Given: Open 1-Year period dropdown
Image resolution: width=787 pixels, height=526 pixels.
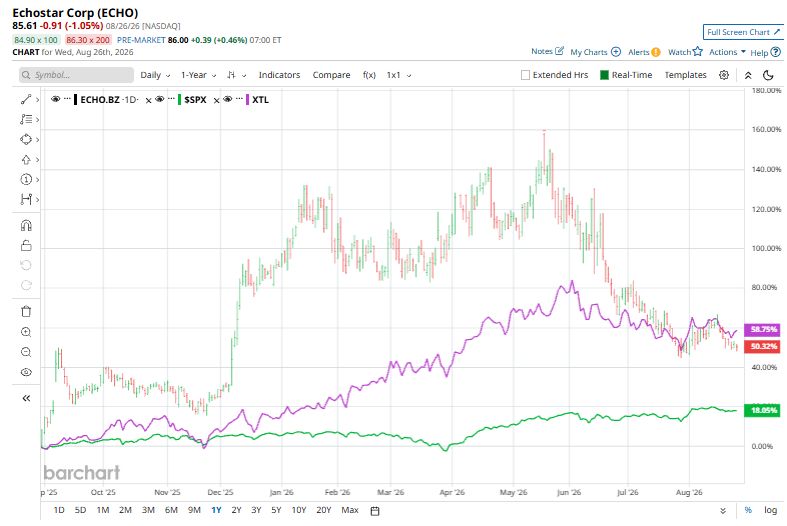Looking at the screenshot, I should [198, 75].
